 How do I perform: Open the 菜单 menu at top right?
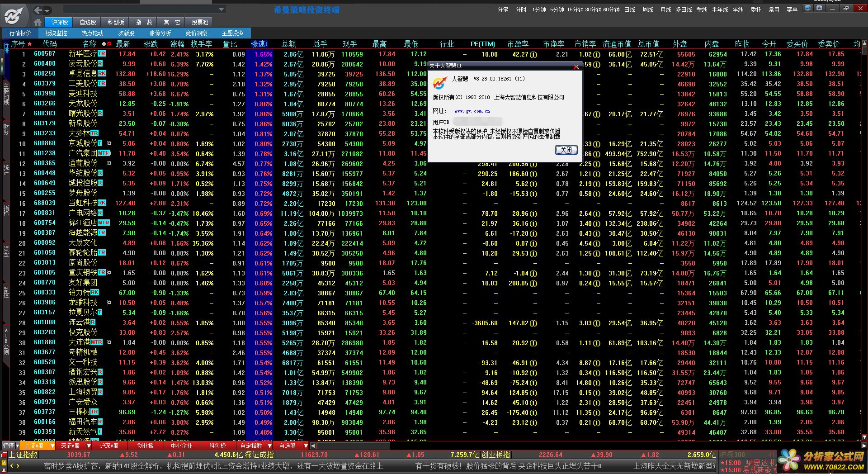click(x=792, y=9)
